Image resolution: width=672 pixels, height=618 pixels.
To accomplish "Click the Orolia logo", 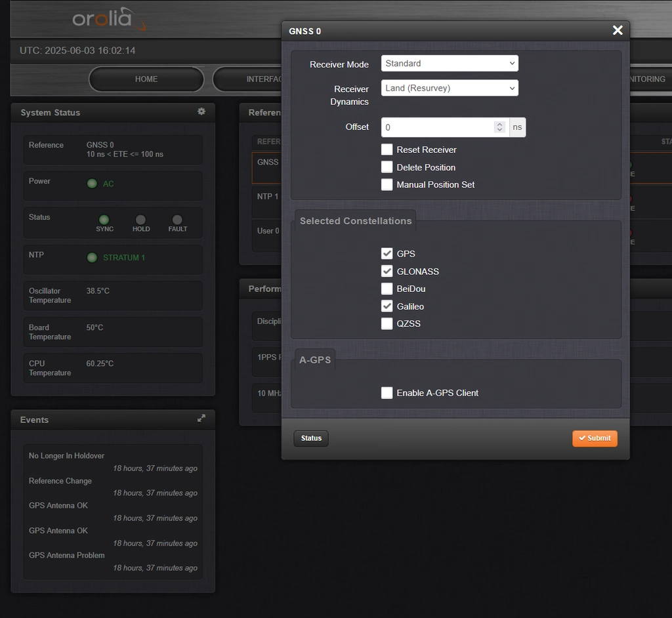I will (109, 18).
